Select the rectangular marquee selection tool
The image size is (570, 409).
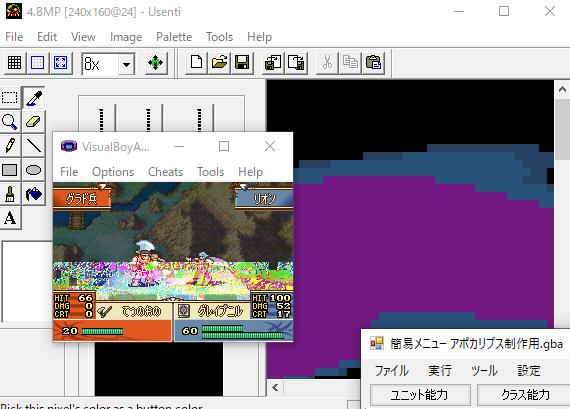coord(10,98)
